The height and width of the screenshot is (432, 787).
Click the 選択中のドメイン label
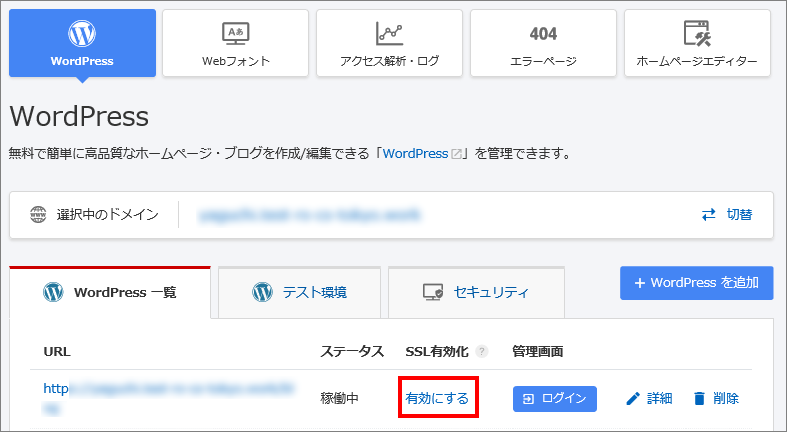pyautogui.click(x=107, y=215)
